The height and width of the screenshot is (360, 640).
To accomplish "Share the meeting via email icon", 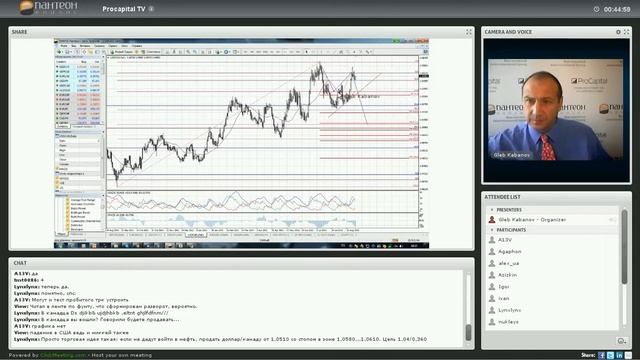I will (x=628, y=356).
